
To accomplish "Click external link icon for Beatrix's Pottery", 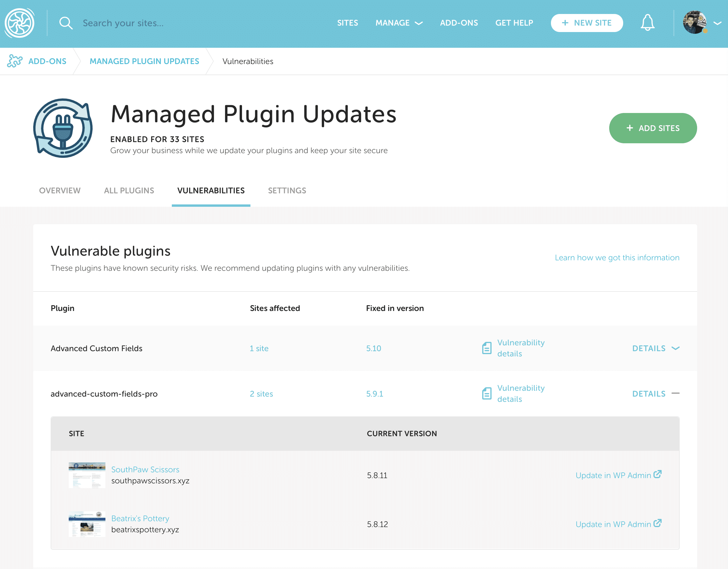I will pos(657,523).
